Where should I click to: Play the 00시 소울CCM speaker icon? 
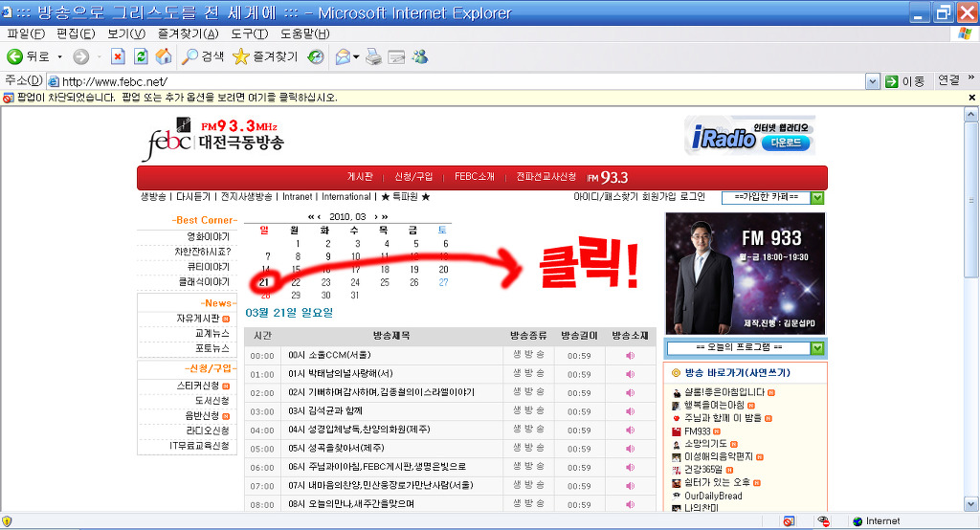(630, 356)
